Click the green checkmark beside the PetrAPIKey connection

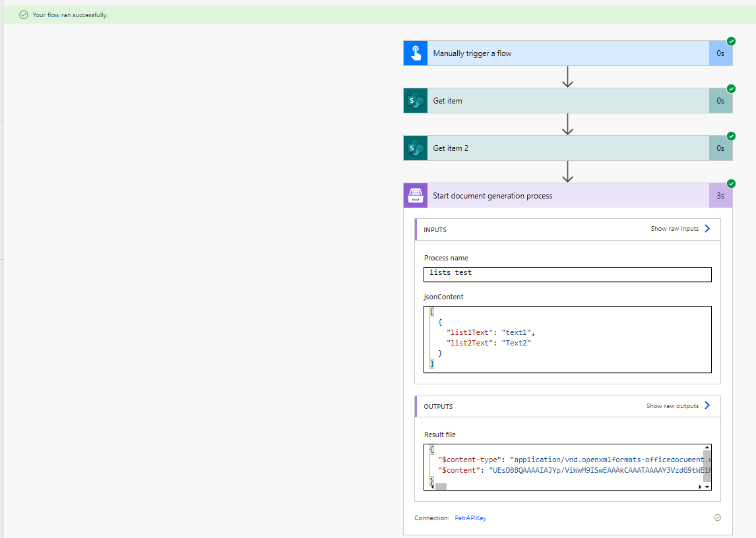tap(717, 518)
